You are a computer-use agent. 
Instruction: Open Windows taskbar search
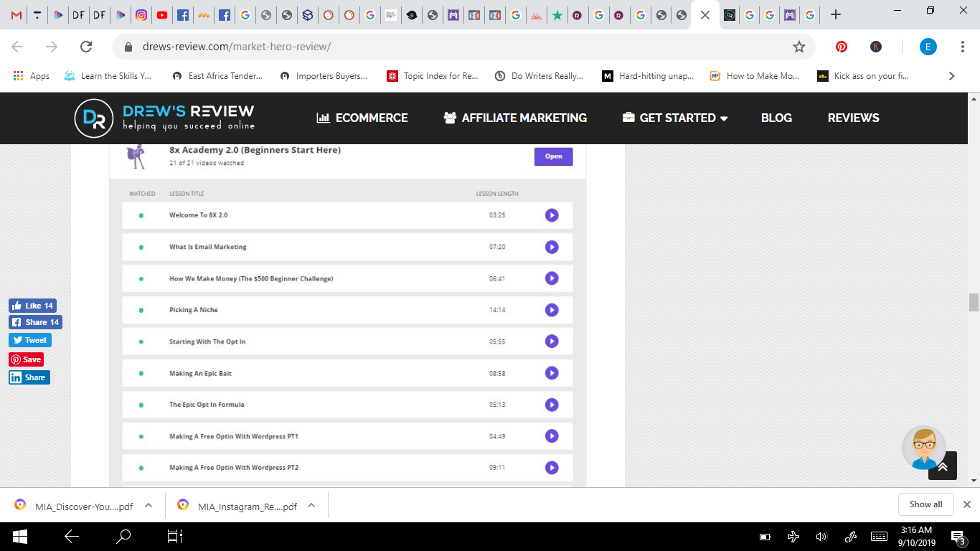point(123,537)
